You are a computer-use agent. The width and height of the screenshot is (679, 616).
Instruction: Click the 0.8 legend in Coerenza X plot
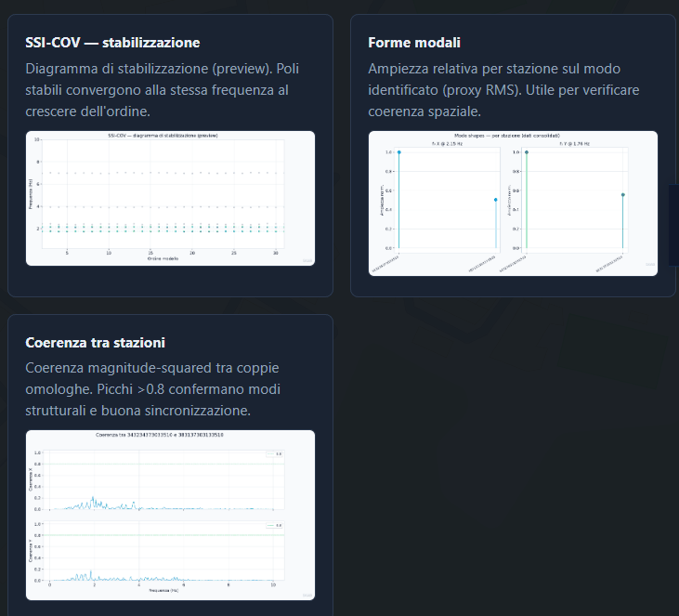(x=275, y=454)
